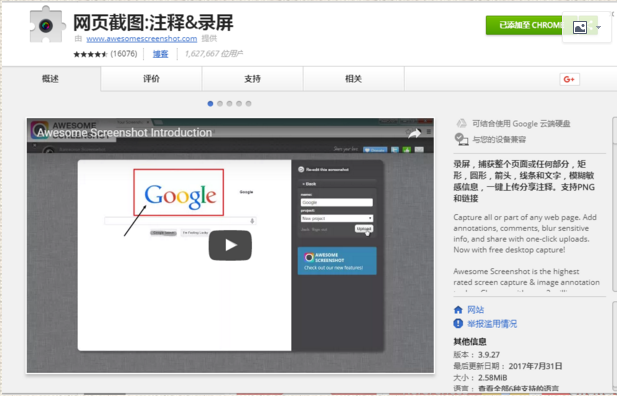
Task: Click the video title Awesome Screenshot Introduction
Action: pyautogui.click(x=124, y=133)
